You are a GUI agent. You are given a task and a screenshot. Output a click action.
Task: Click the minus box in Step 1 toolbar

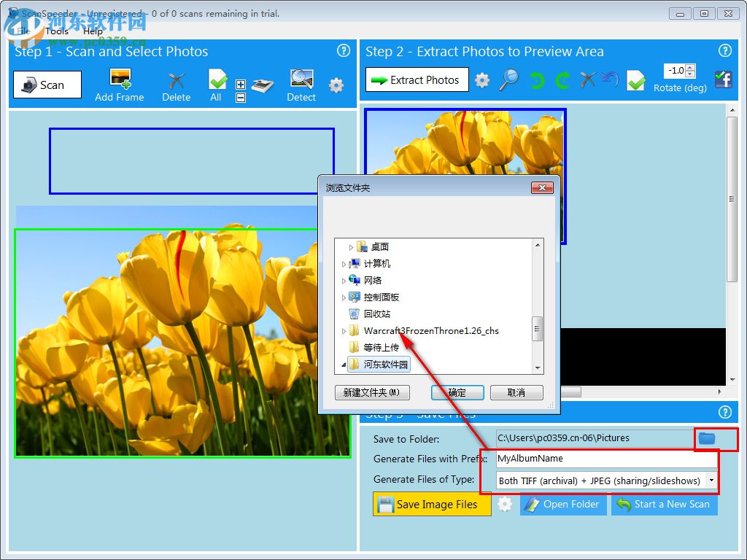[241, 98]
